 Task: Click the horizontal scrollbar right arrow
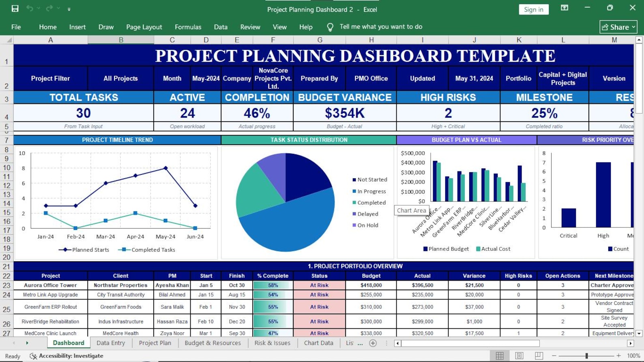[x=630, y=343]
